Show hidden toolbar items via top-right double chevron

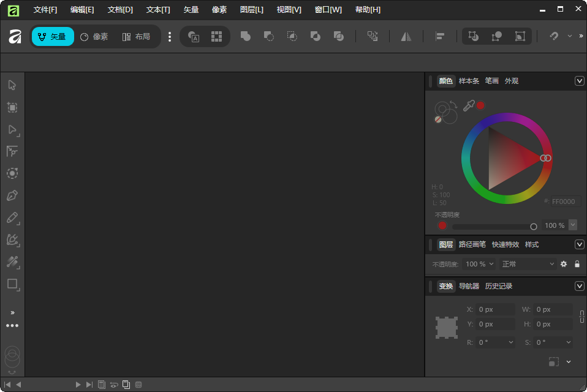(x=581, y=36)
